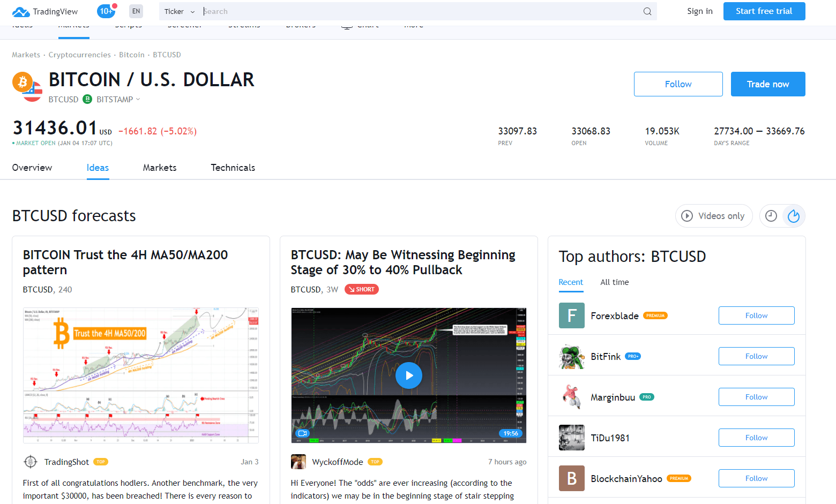Click BlockchainYahoo avatar icon
The width and height of the screenshot is (836, 504).
(x=572, y=478)
